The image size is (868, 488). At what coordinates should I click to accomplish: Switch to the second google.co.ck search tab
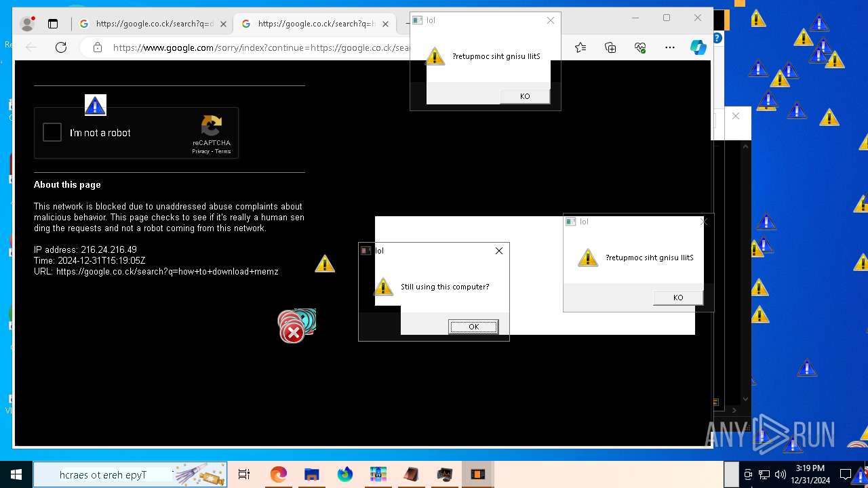click(315, 24)
